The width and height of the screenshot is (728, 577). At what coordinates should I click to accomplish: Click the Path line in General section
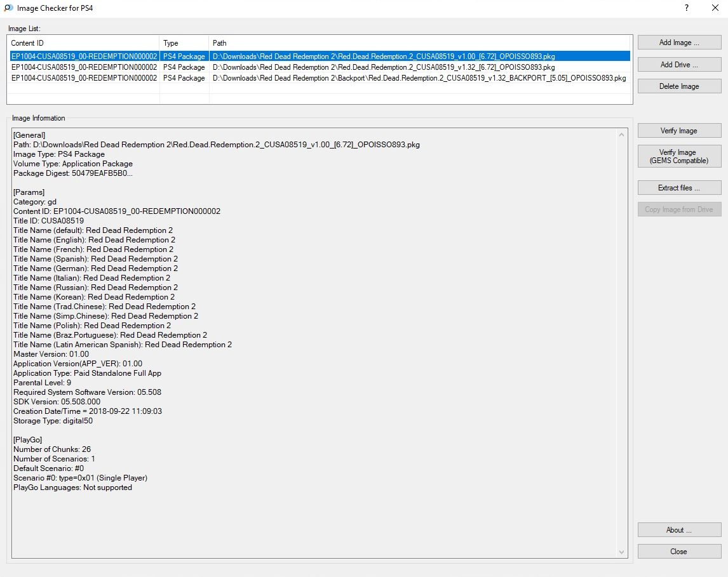click(217, 145)
